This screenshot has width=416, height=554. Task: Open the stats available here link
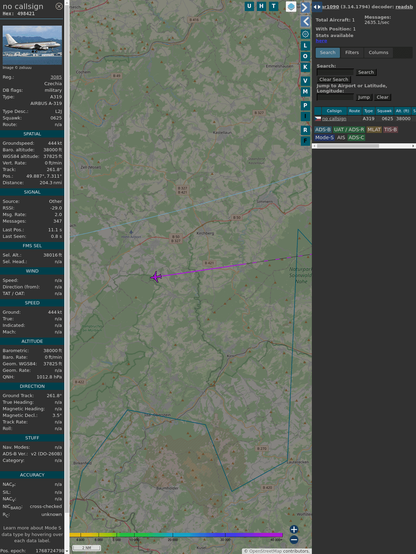click(321, 41)
